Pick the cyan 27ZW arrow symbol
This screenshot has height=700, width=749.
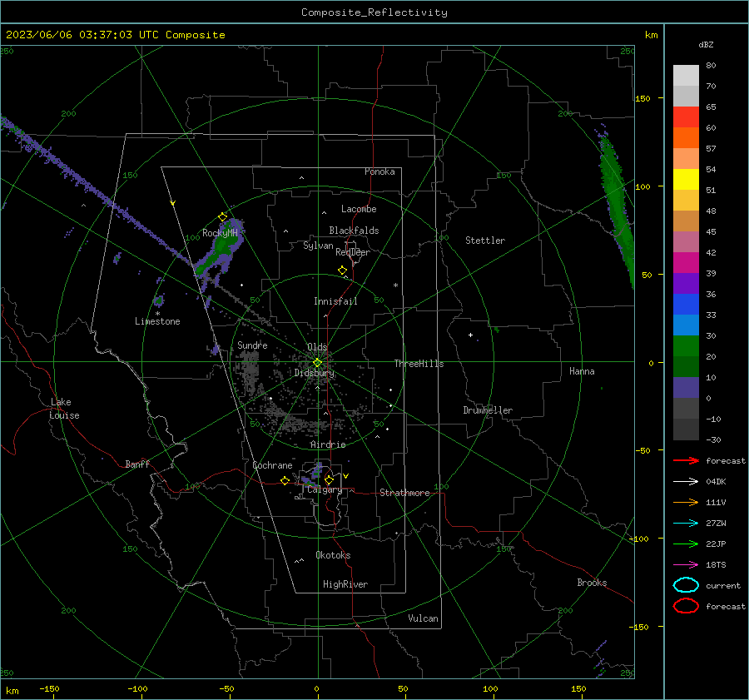pos(686,524)
